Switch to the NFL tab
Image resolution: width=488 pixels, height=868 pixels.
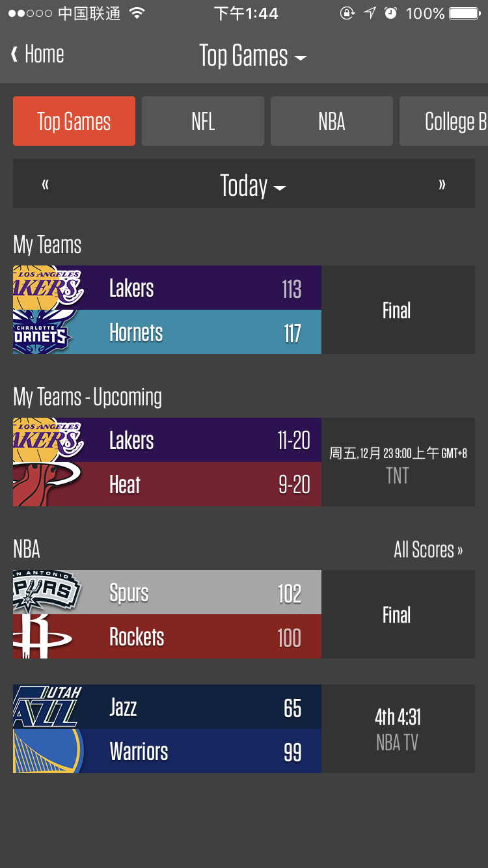click(203, 121)
